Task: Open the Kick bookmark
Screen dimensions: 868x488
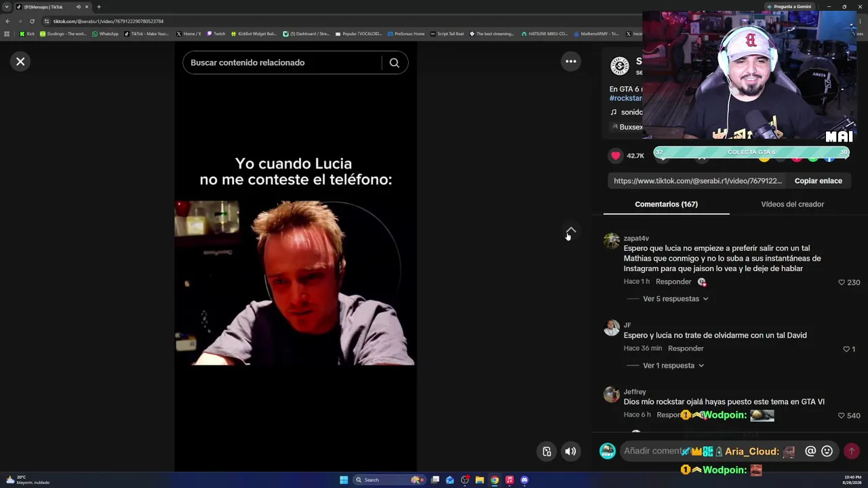Action: pyautogui.click(x=27, y=34)
